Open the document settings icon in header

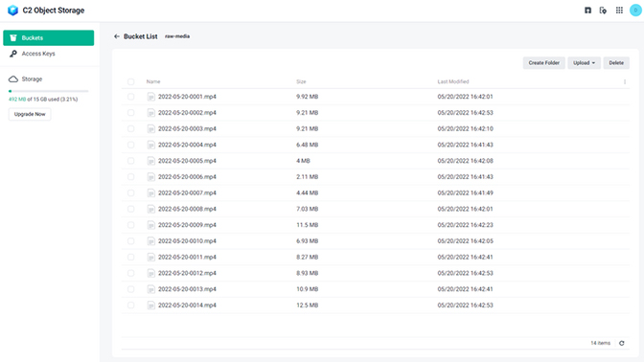(603, 11)
